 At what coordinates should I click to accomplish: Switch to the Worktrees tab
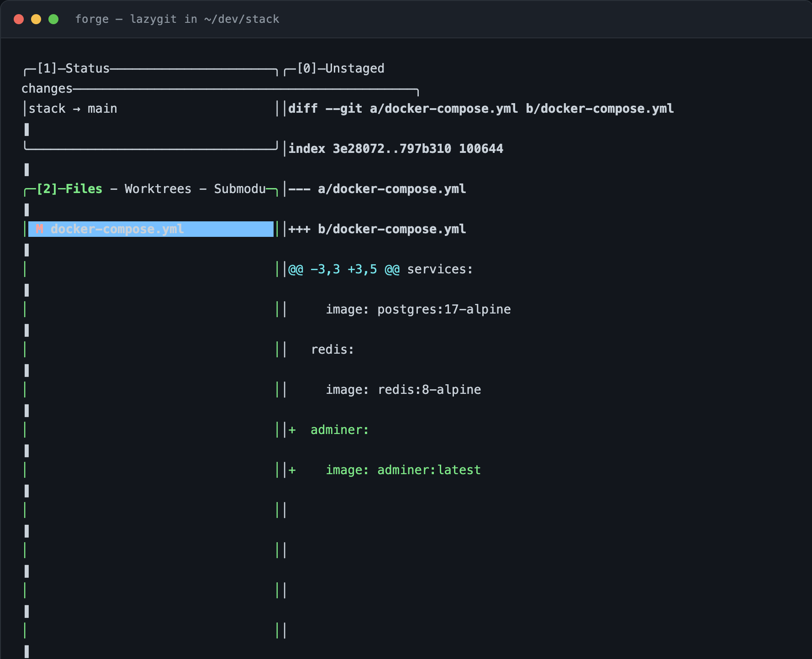point(158,189)
